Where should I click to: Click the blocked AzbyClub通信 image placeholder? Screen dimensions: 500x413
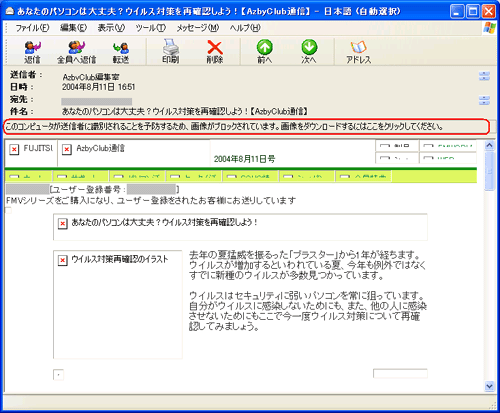point(134,153)
